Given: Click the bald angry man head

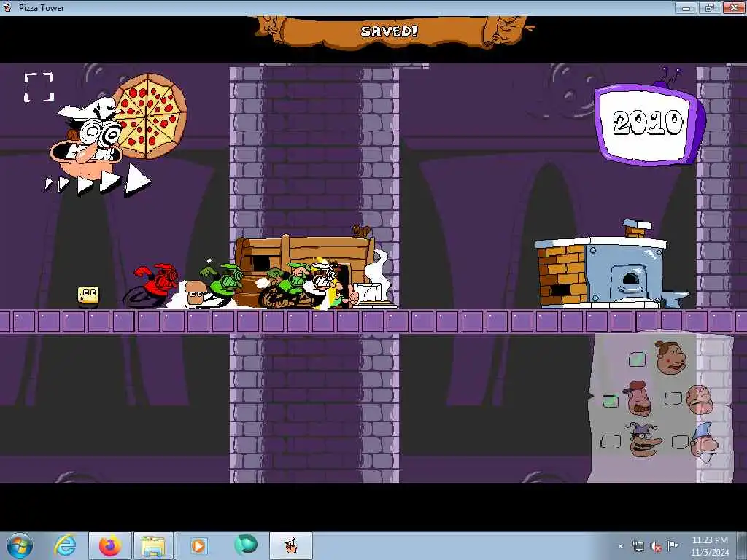Looking at the screenshot, I should pos(700,400).
